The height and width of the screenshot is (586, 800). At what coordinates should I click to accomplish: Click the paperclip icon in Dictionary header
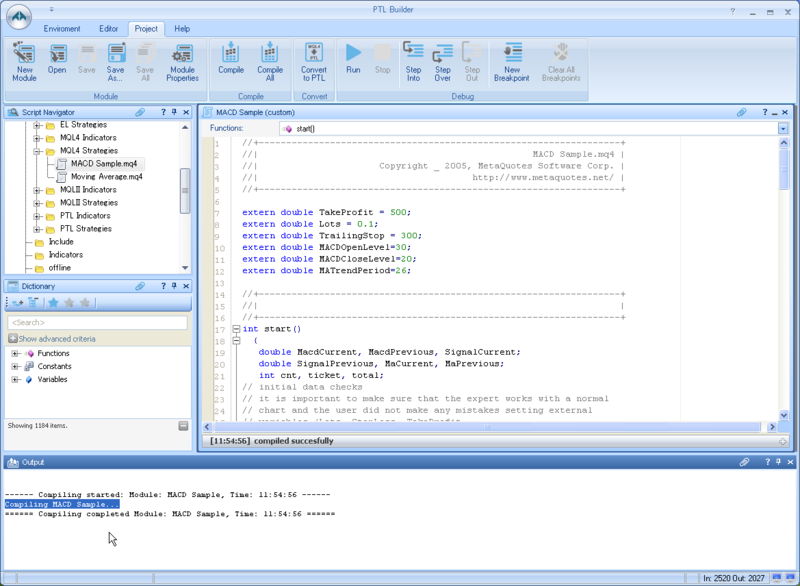pos(140,286)
